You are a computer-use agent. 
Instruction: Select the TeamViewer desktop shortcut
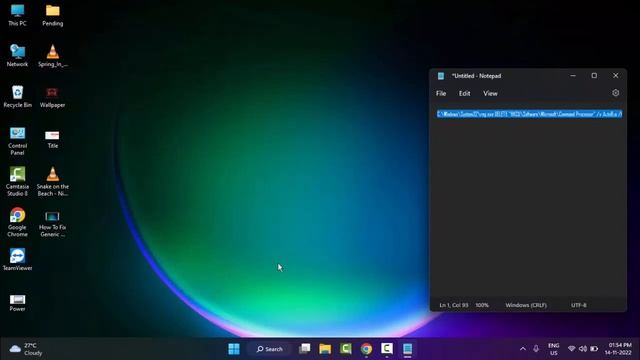click(x=17, y=260)
